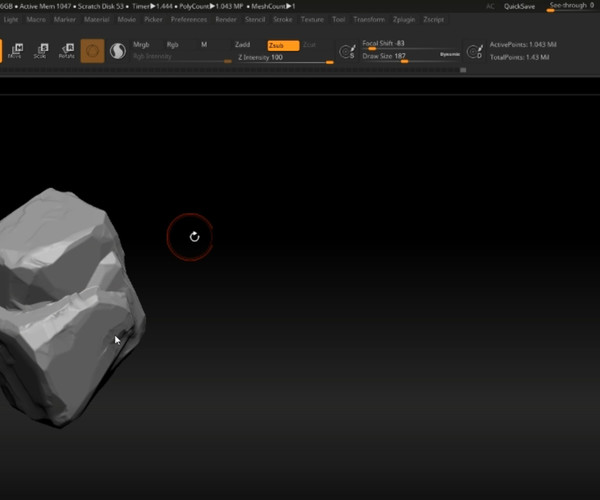Screen dimensions: 600x500
Task: Adjust the Z Intensity slider
Action: [285, 58]
